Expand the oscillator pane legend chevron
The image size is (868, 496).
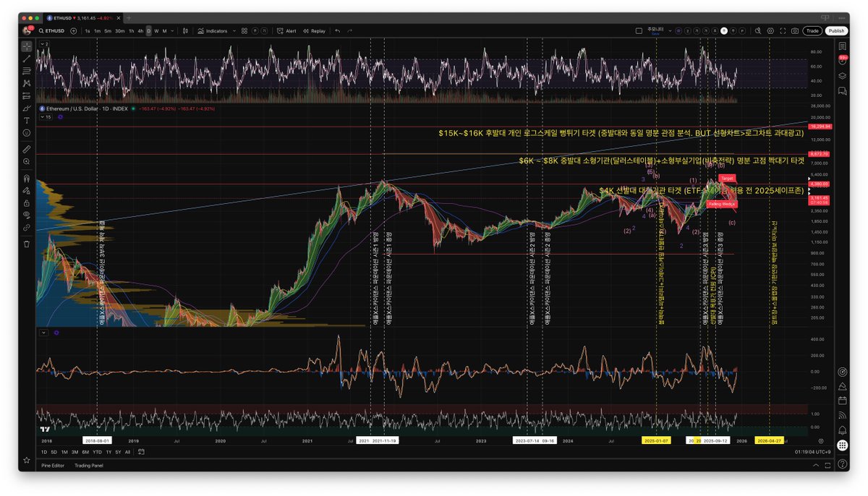point(43,332)
